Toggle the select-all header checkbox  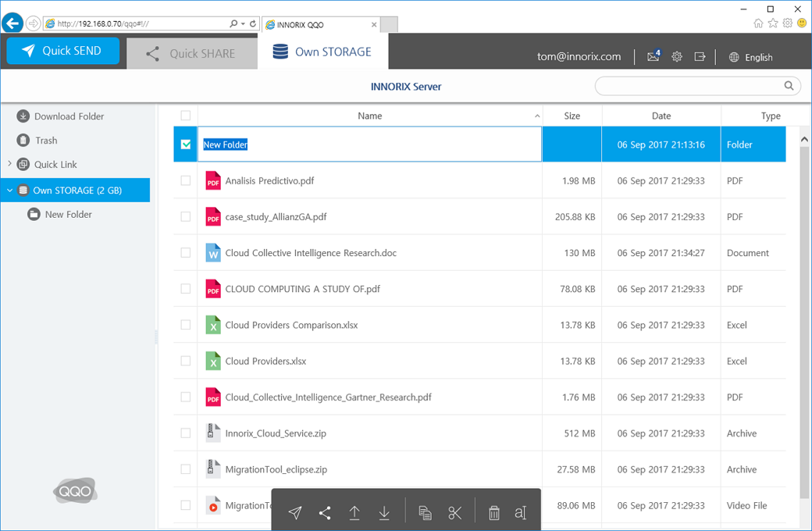(x=186, y=116)
